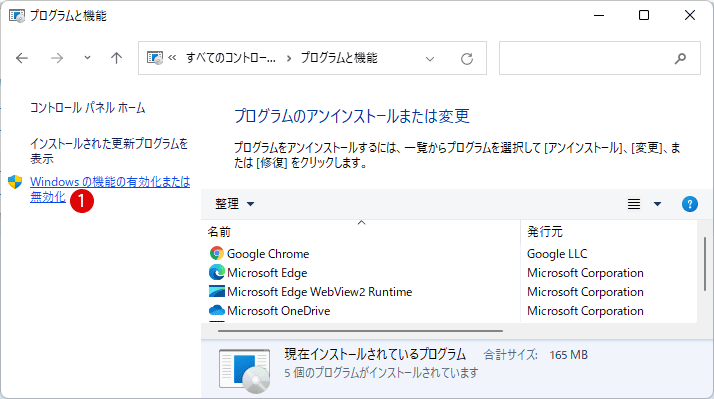The image size is (714, 399).
Task: Click the horizontal scrollbar of program list
Action: pos(360,331)
